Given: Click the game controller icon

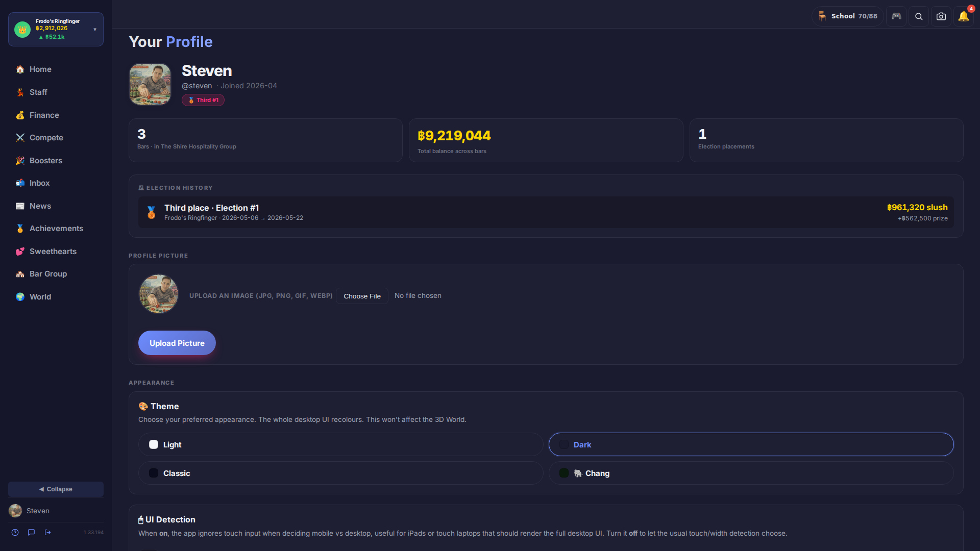Looking at the screenshot, I should tap(896, 16).
